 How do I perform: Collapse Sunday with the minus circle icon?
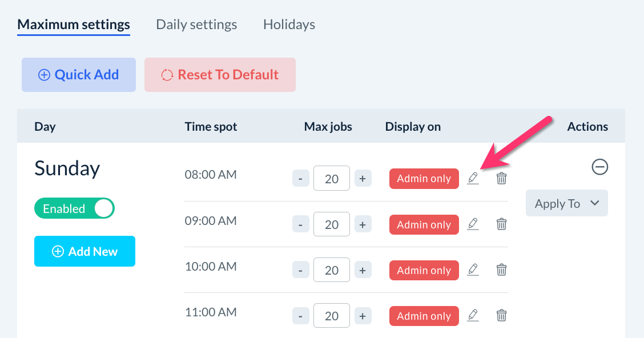point(599,167)
